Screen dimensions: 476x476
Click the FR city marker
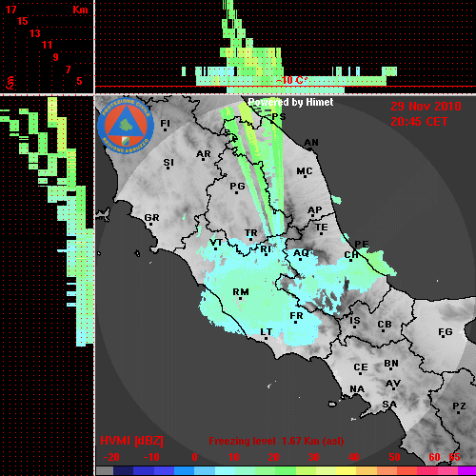(x=296, y=322)
